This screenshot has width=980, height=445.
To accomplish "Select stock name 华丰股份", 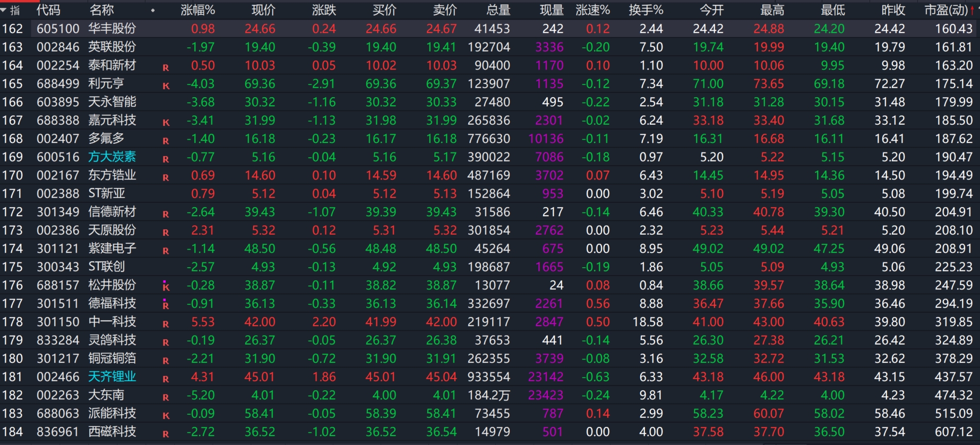I will click(x=112, y=29).
